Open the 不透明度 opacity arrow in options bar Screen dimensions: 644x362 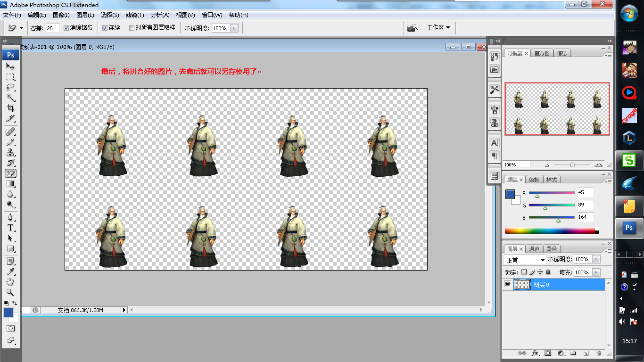234,28
